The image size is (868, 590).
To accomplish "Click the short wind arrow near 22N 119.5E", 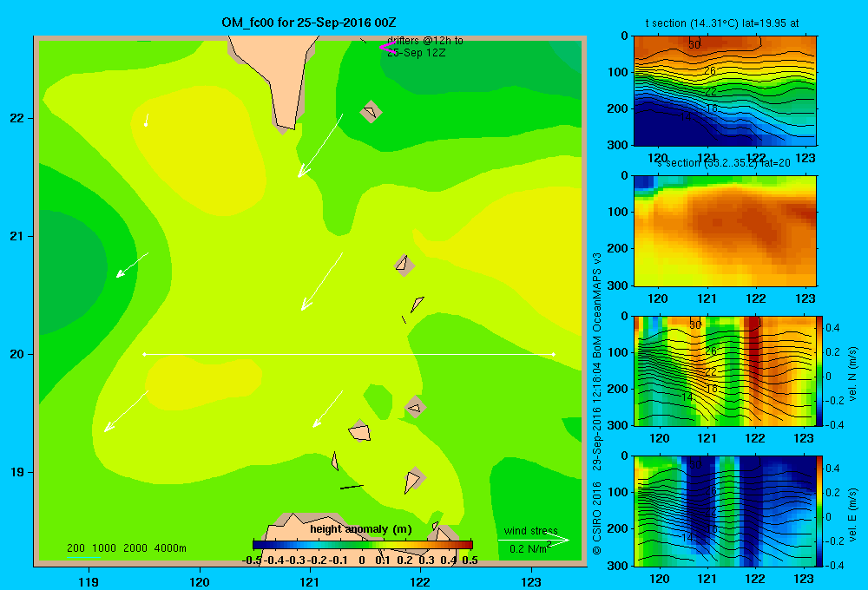I will coord(146,120).
